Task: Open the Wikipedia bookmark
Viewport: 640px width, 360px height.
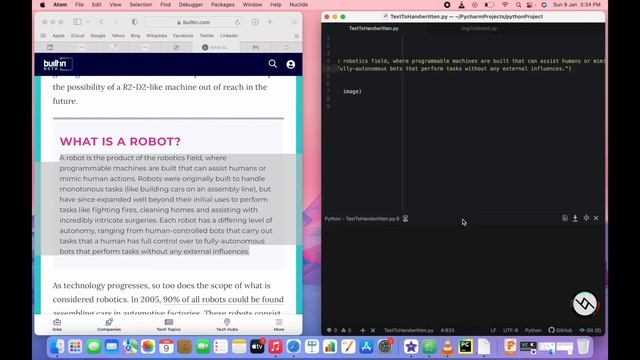Action: pos(156,36)
